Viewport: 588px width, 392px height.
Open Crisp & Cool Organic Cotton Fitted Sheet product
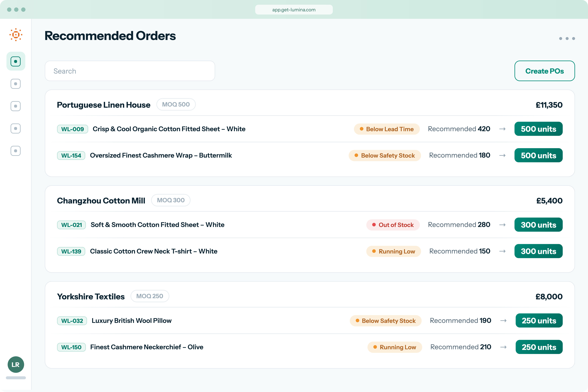click(x=169, y=129)
